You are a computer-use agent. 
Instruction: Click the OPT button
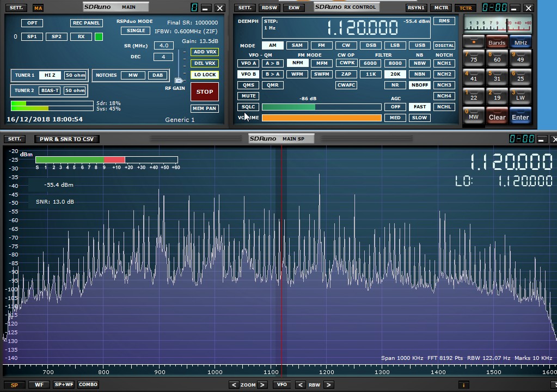tap(32, 23)
